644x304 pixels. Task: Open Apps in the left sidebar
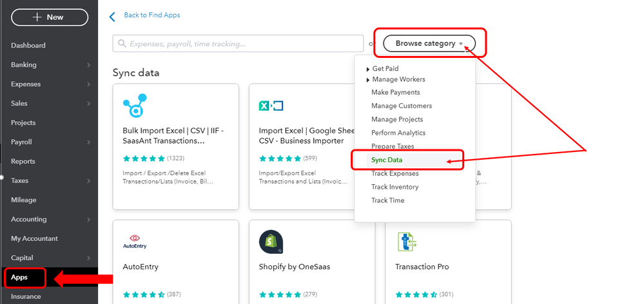(x=19, y=278)
